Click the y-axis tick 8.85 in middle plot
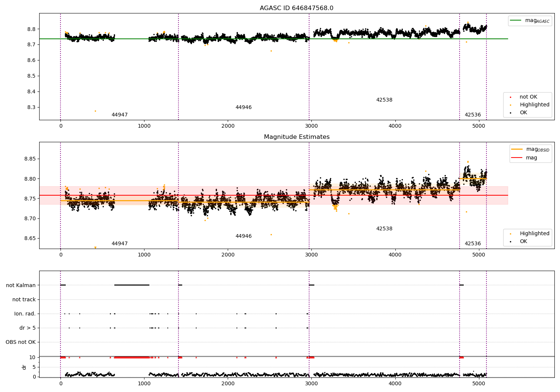 pos(30,159)
